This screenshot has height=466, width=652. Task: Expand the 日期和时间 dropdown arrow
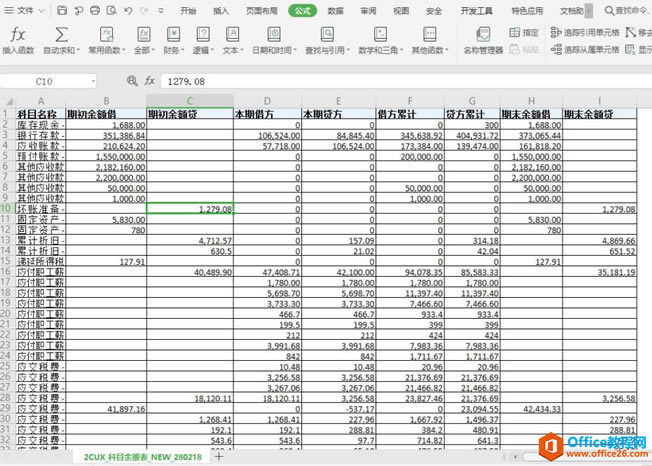(x=295, y=50)
